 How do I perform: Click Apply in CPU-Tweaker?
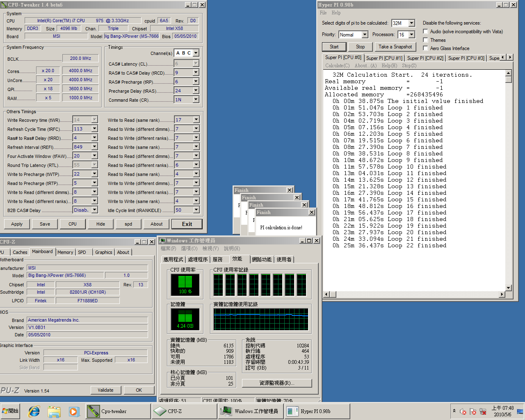(x=17, y=224)
